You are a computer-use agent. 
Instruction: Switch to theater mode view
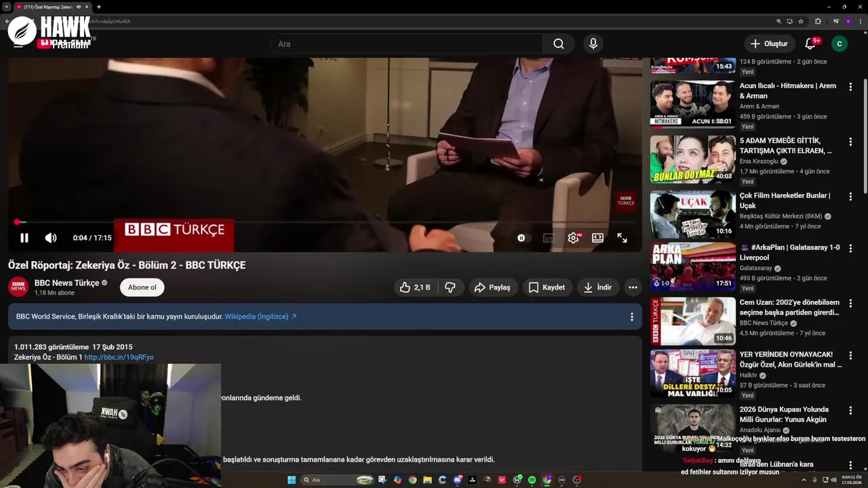[x=597, y=238]
